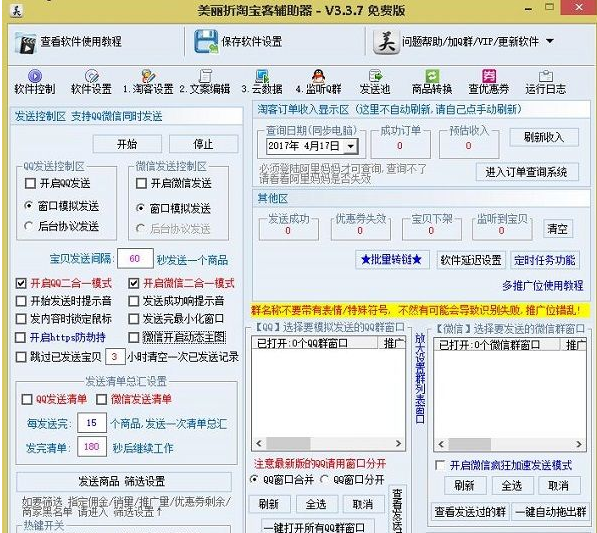Click the 发送商品 筛选设置 button
Viewport: 597px width, 533px height.
click(124, 482)
